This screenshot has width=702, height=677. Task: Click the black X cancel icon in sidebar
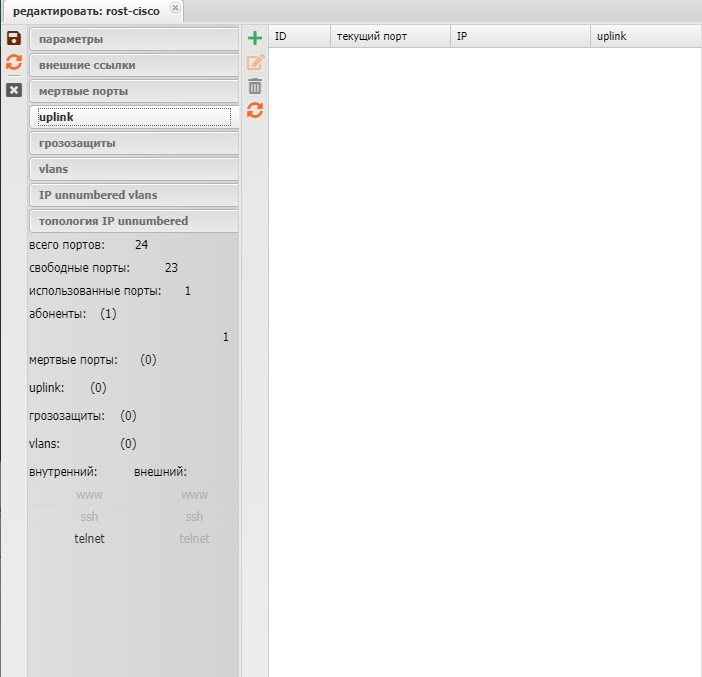point(14,90)
